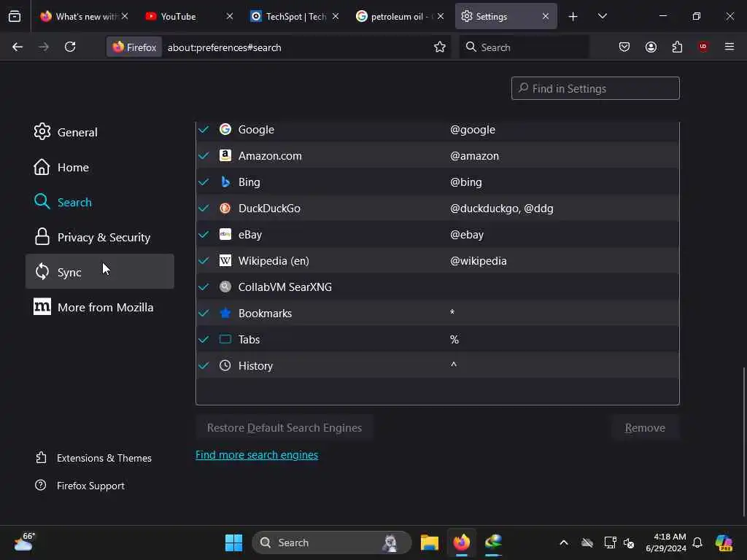Open File Explorer from the taskbar
This screenshot has height=560, width=747.
tap(429, 542)
